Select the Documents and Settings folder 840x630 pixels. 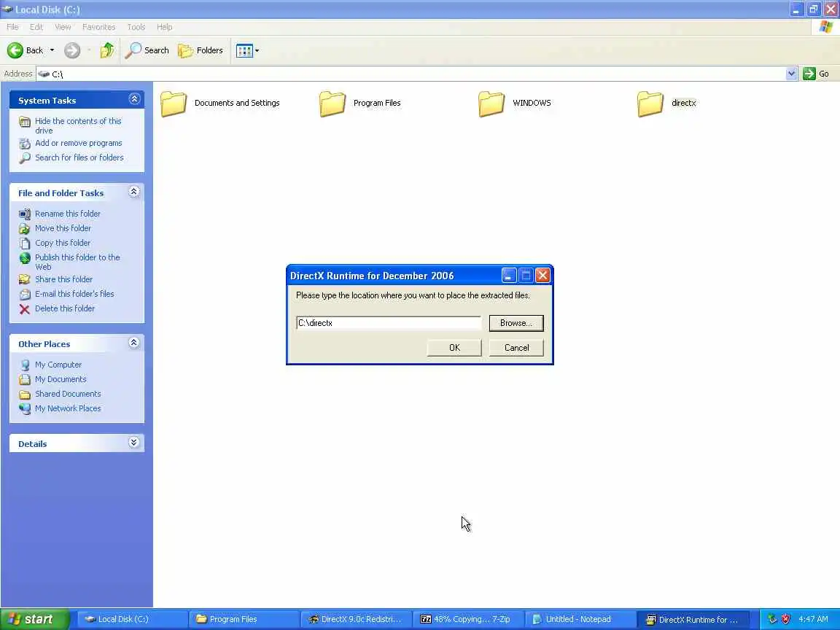click(220, 103)
